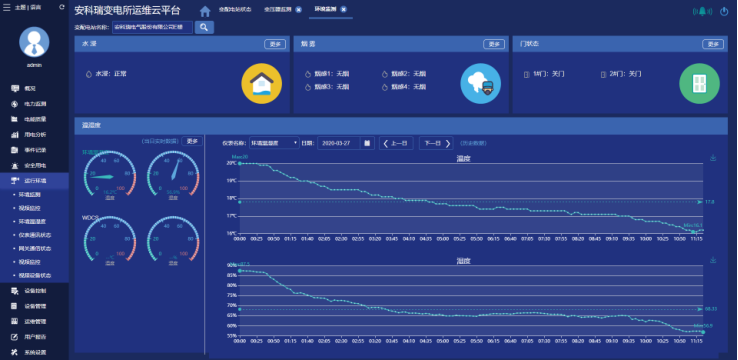Select 环境温湿度 in the sidebar submenu
The height and width of the screenshot is (360, 738).
pos(32,221)
